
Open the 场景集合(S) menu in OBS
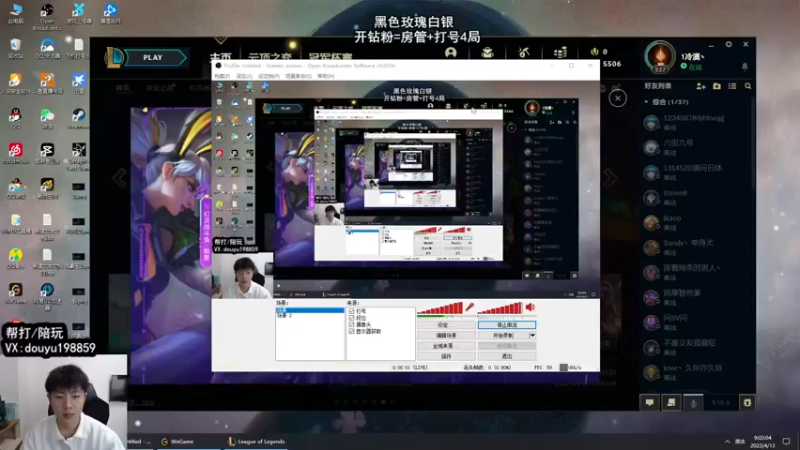click(x=298, y=76)
